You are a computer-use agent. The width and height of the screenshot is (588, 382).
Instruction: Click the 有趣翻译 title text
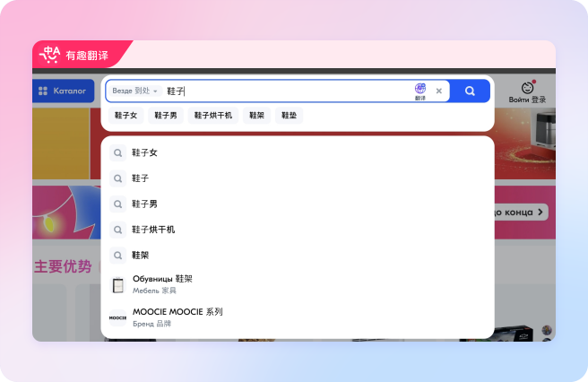[87, 56]
